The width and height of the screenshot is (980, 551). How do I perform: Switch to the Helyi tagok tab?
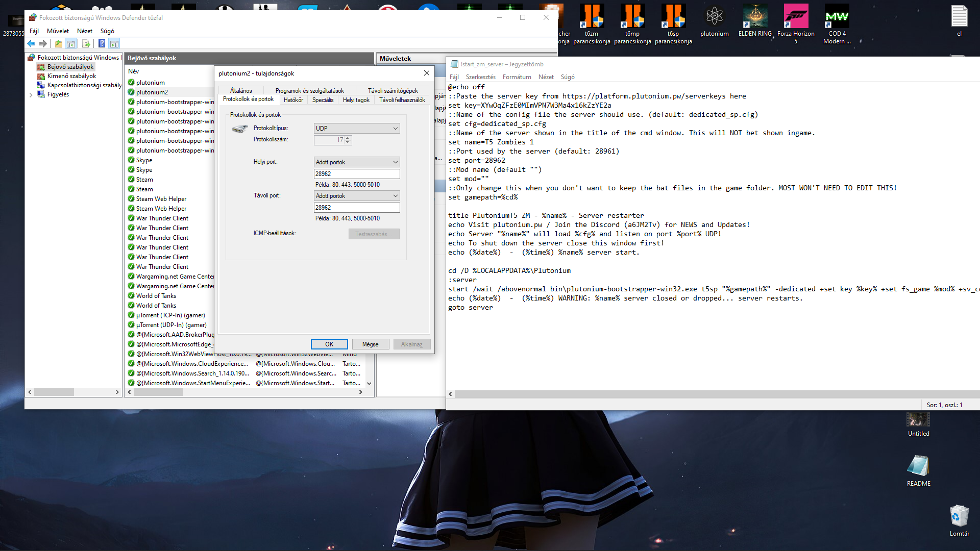356,100
